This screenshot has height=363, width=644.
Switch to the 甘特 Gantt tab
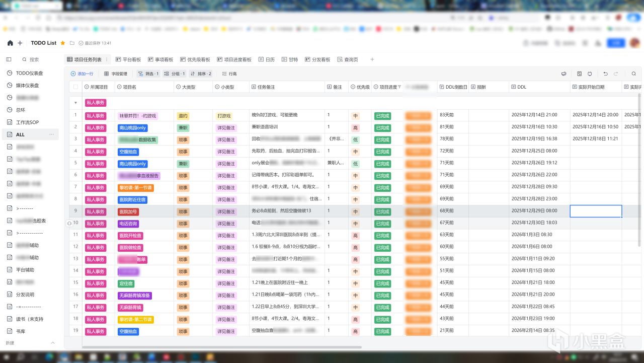(290, 59)
